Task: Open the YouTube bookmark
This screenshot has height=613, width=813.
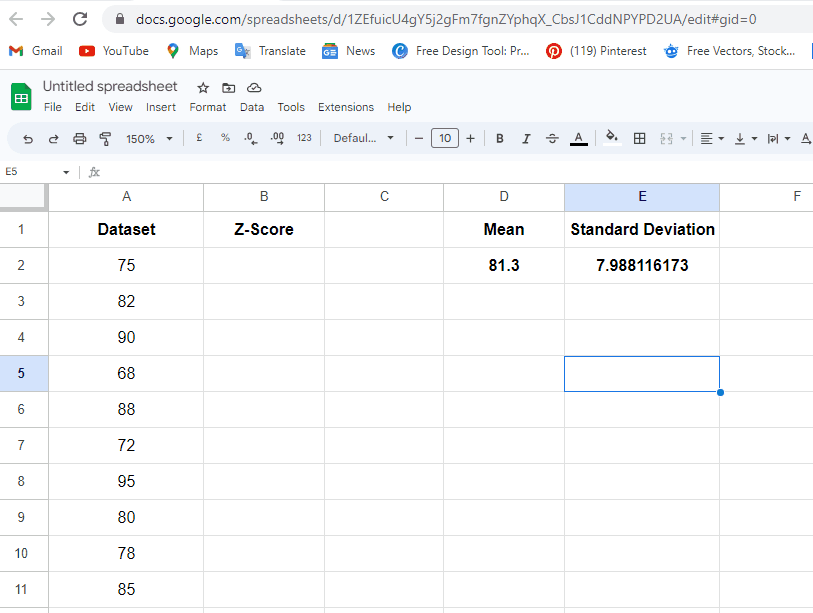Action: coord(114,51)
